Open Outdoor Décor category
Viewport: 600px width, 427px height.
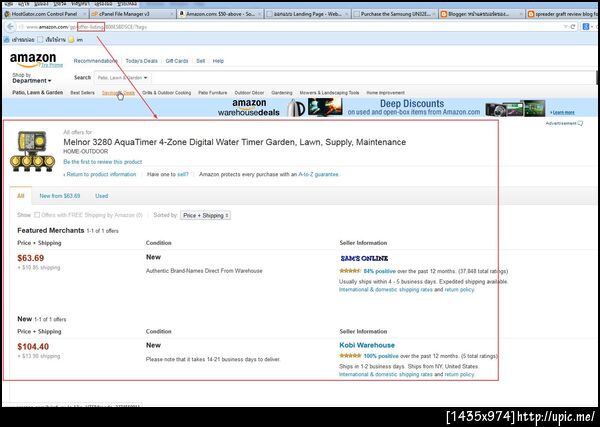[249, 93]
